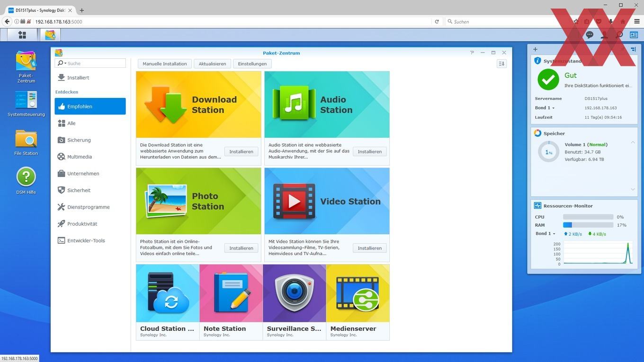
Task: Expand the Bond 1 dropdown in Systemzustand
Action: coord(545,108)
